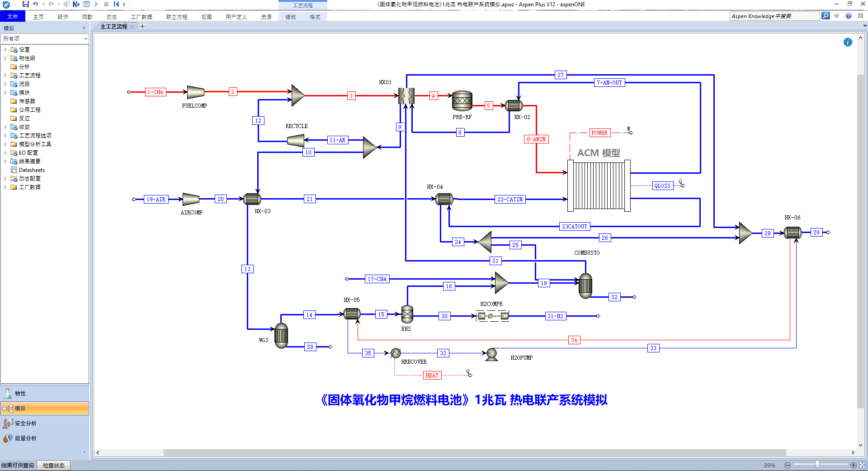Select the HX-06 heat exchanger block
The height and width of the screenshot is (471, 868).
pyautogui.click(x=793, y=233)
